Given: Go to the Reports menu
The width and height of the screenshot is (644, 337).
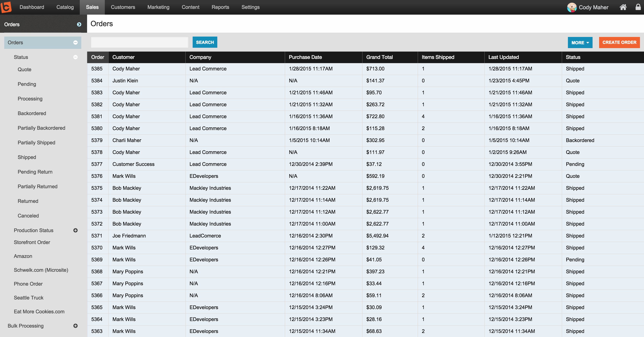Looking at the screenshot, I should click(x=220, y=7).
